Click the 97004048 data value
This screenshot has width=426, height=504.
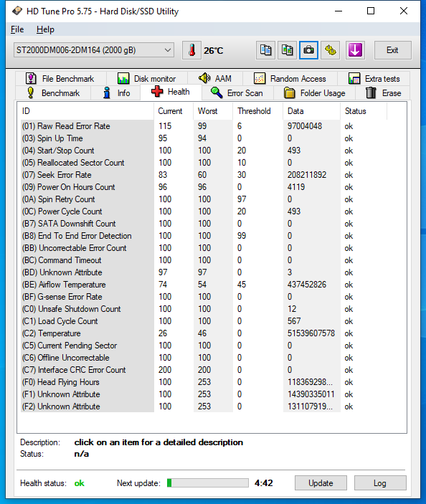pyautogui.click(x=305, y=126)
